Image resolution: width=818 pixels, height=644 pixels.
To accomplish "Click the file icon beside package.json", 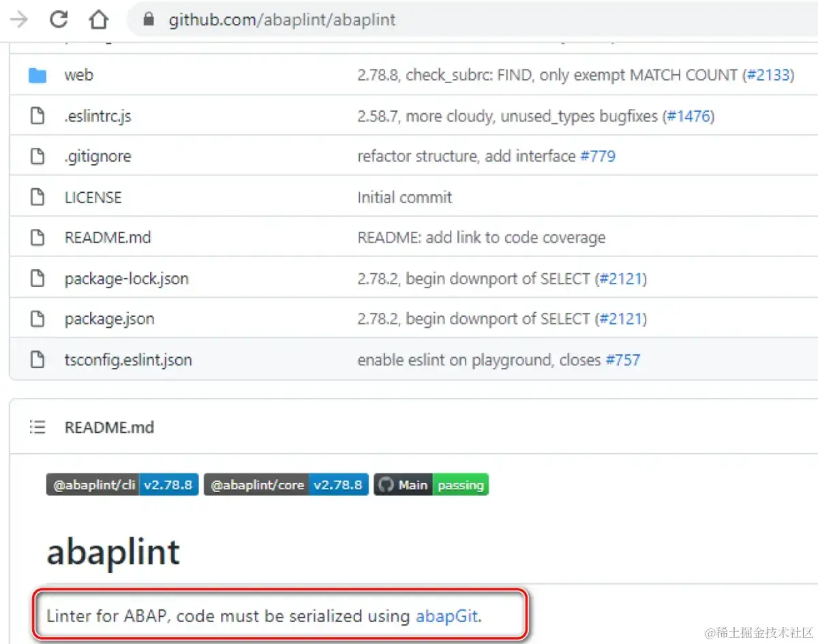I will coord(37,318).
